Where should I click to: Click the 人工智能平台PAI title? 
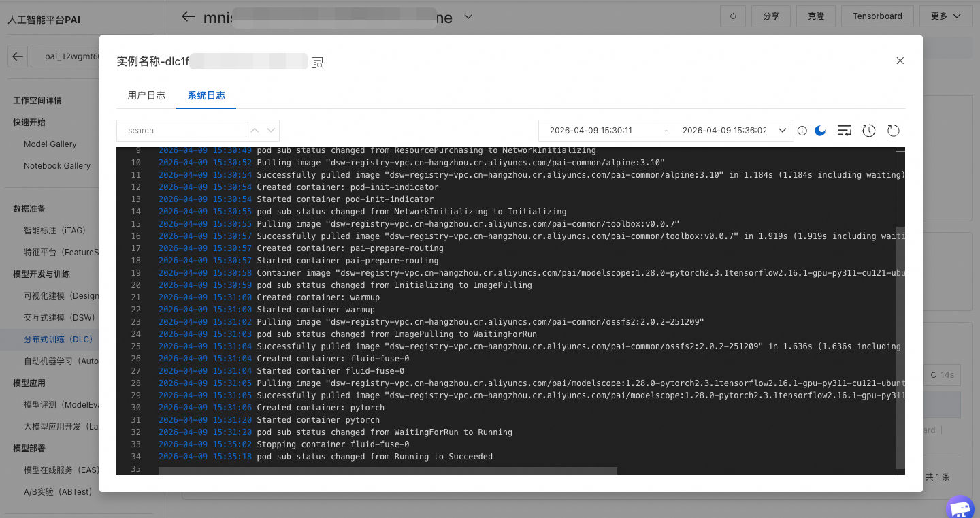(44, 19)
